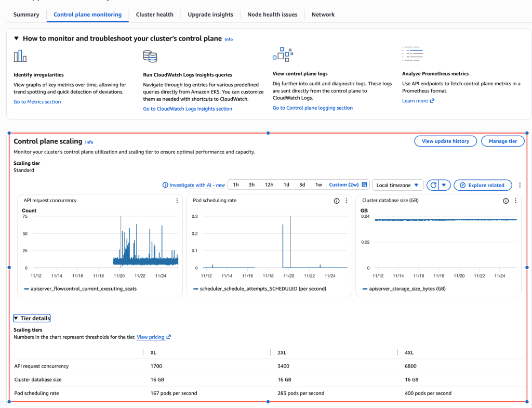Open the kebab menu on API request concurrency chart
532x408 pixels.
click(x=177, y=201)
